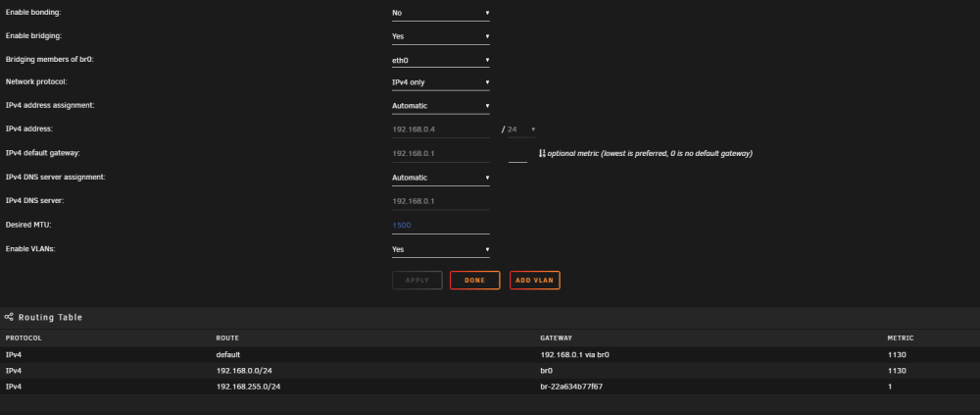The width and height of the screenshot is (980, 415).
Task: Click the Enable bonding label
Action: tap(33, 13)
